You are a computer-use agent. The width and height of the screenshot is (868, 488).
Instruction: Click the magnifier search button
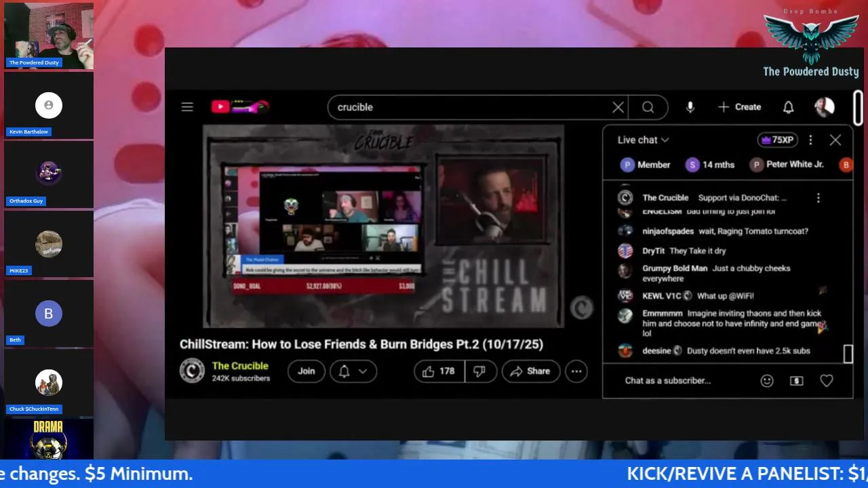tap(648, 107)
